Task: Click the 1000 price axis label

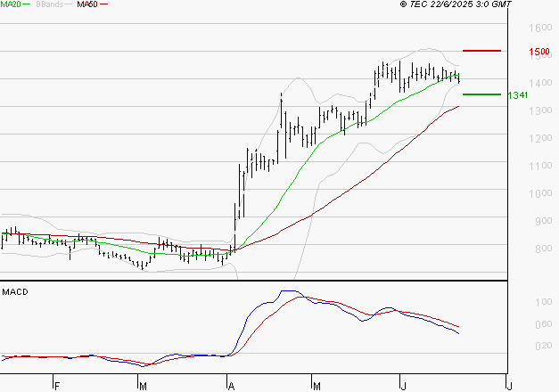Action: tap(540, 193)
